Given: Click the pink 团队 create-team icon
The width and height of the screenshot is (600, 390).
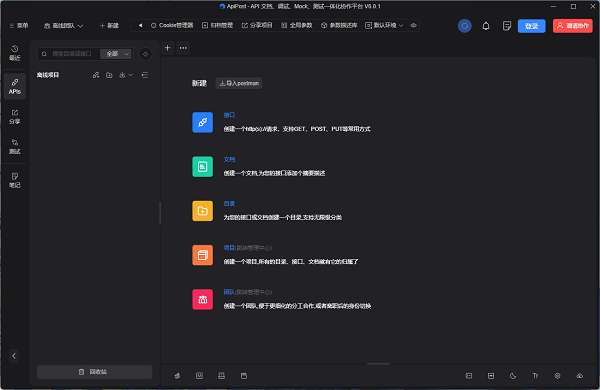Looking at the screenshot, I should coord(202,299).
